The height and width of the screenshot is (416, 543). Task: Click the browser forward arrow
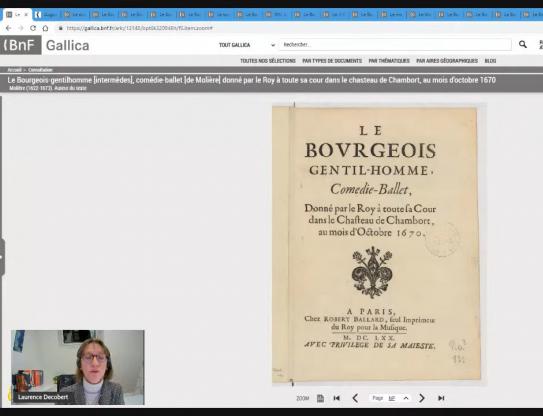tap(20, 28)
